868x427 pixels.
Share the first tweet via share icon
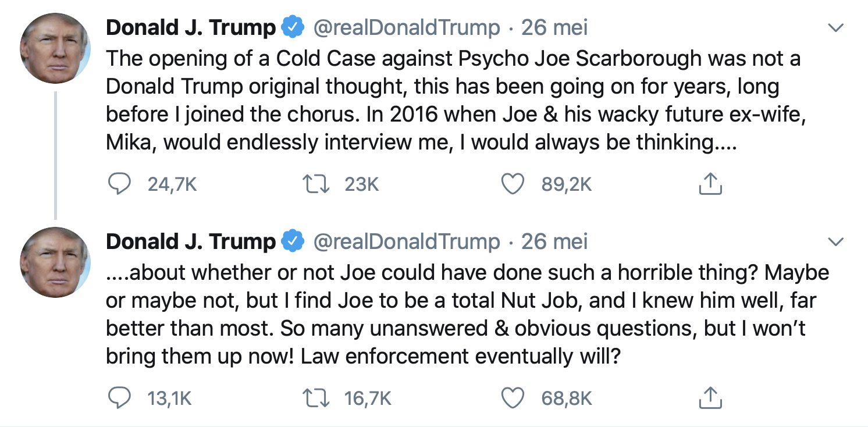[709, 184]
